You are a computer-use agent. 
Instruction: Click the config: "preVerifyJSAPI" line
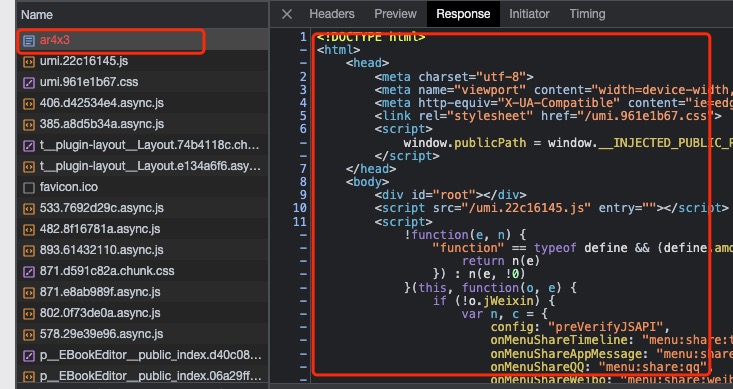click(x=580, y=327)
